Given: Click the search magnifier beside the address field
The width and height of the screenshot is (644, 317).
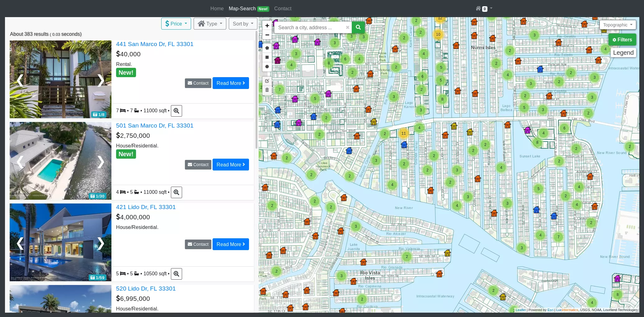Looking at the screenshot, I should tap(358, 27).
